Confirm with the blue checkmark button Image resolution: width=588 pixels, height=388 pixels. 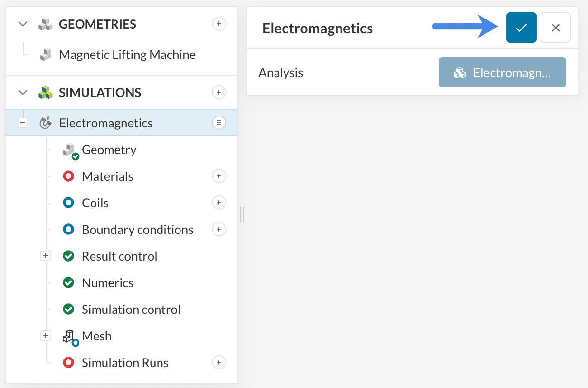coord(521,28)
